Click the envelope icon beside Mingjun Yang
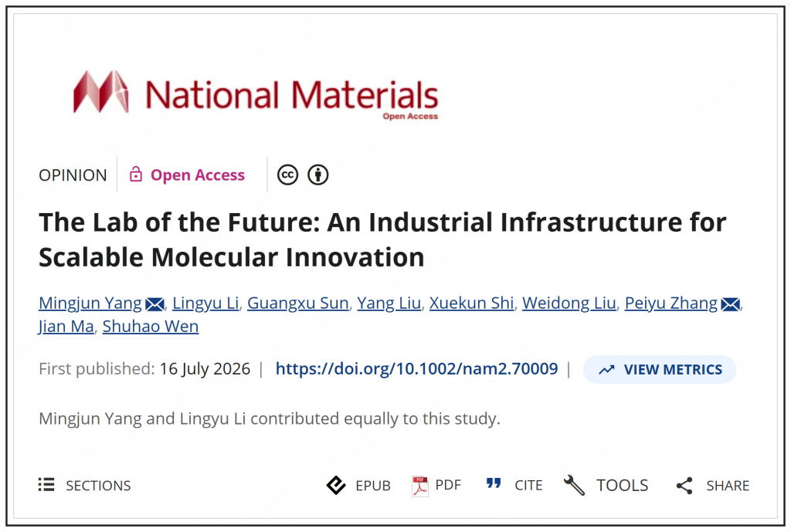Screen dimensions: 791x532 154,304
